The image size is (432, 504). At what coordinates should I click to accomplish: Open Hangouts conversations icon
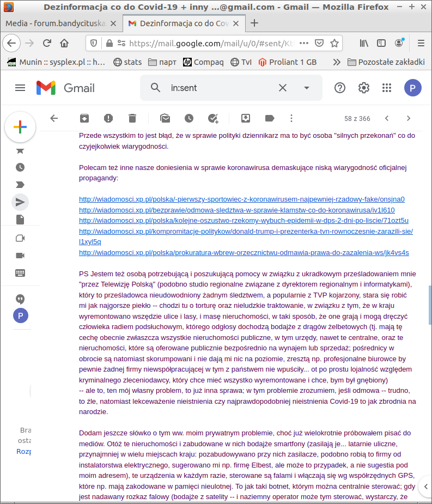tap(20, 299)
